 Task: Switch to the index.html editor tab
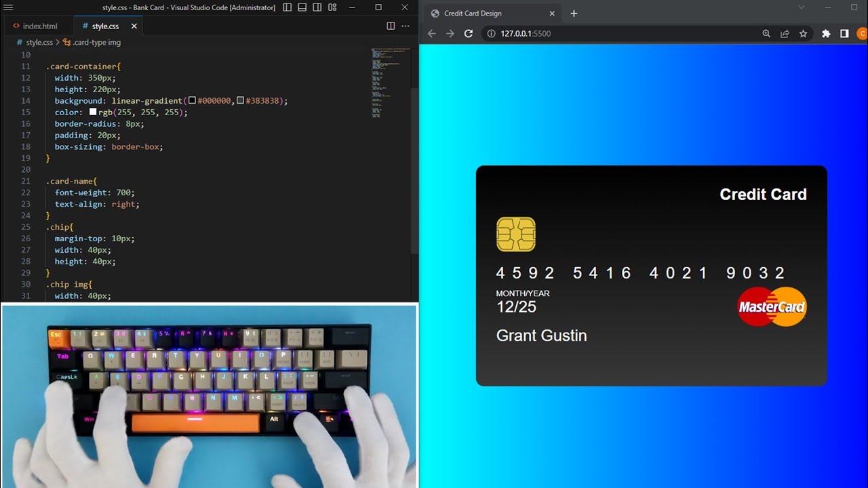click(35, 26)
